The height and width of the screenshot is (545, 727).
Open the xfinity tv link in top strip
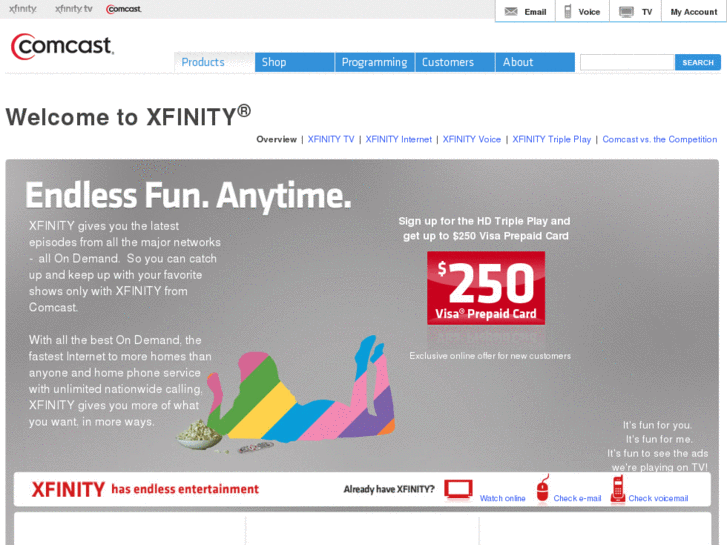[x=74, y=9]
